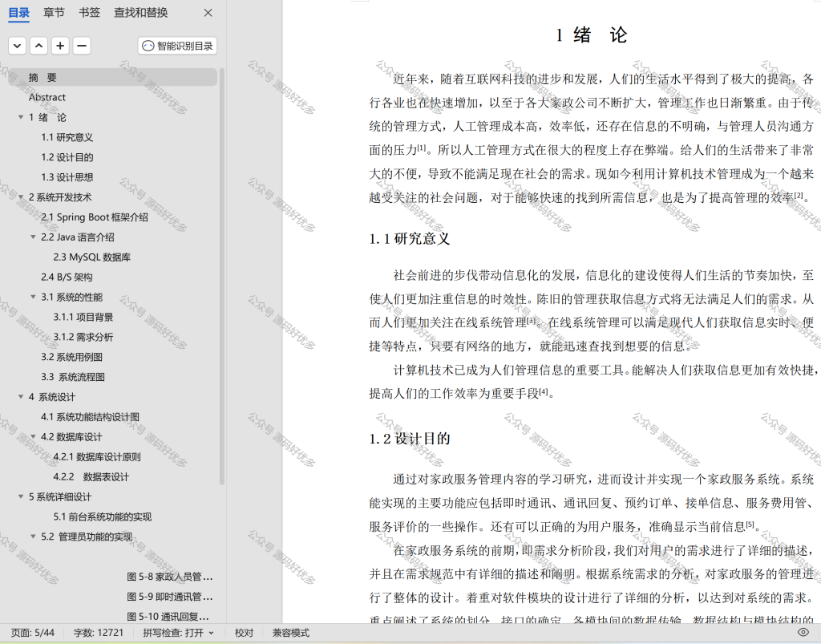This screenshot has width=821, height=644.
Task: Switch to the 目录 tab
Action: pos(19,13)
